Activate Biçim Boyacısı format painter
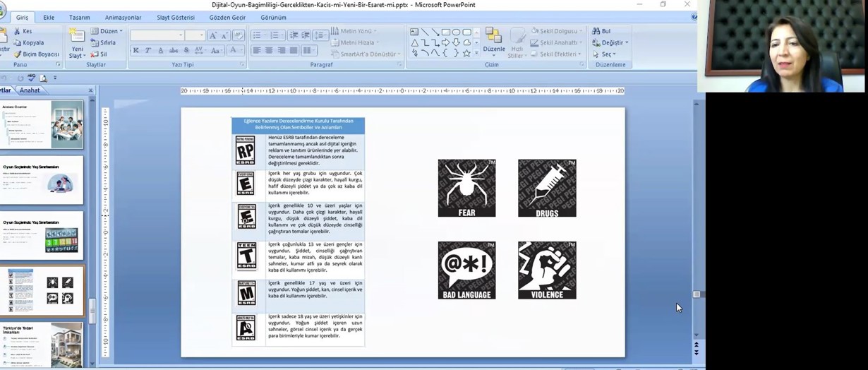Viewport: 868px width, 370px height. (x=37, y=54)
